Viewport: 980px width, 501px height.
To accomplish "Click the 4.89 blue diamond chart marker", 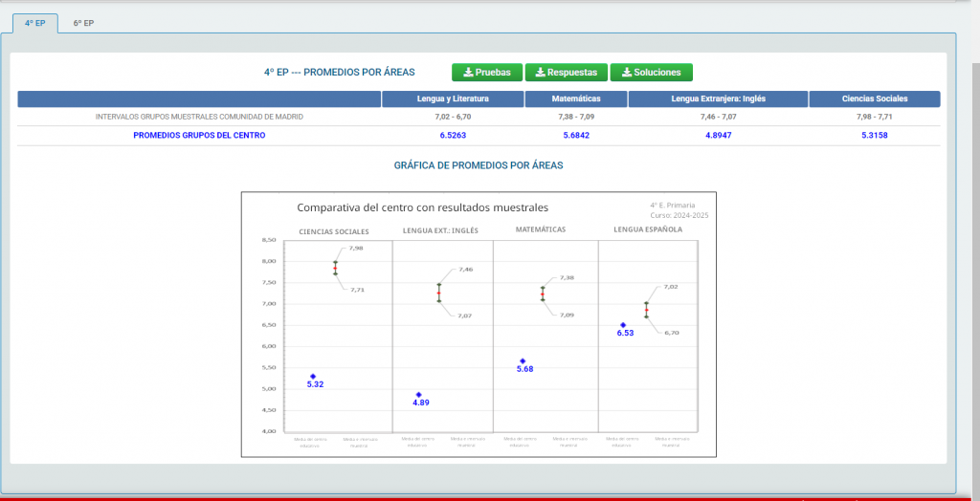I will pyautogui.click(x=419, y=395).
